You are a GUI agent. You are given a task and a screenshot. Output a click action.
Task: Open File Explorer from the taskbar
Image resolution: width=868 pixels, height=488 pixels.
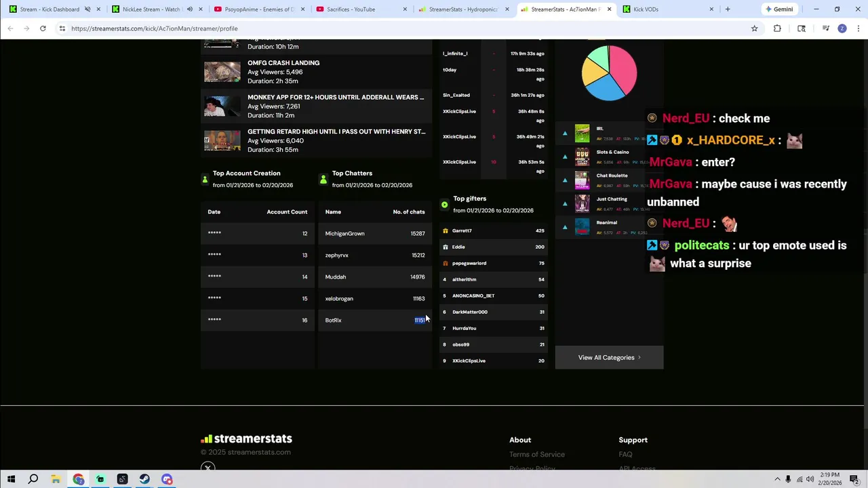(x=56, y=479)
